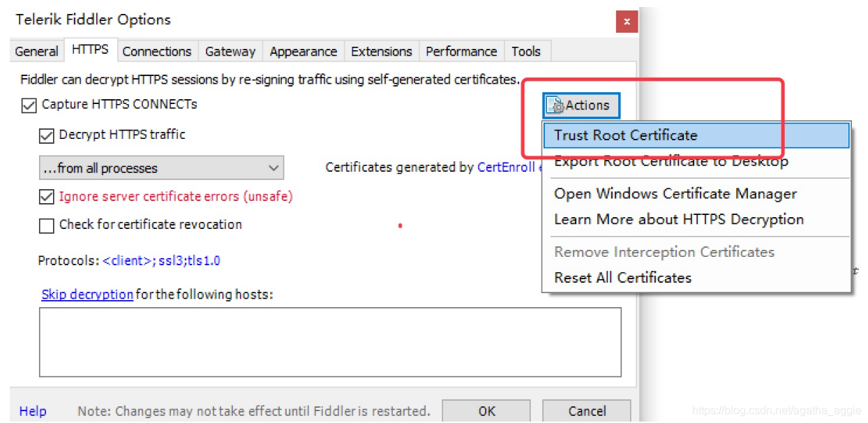Uncheck Decrypt HTTPS traffic
Image resolution: width=868 pixels, height=423 pixels.
point(47,135)
